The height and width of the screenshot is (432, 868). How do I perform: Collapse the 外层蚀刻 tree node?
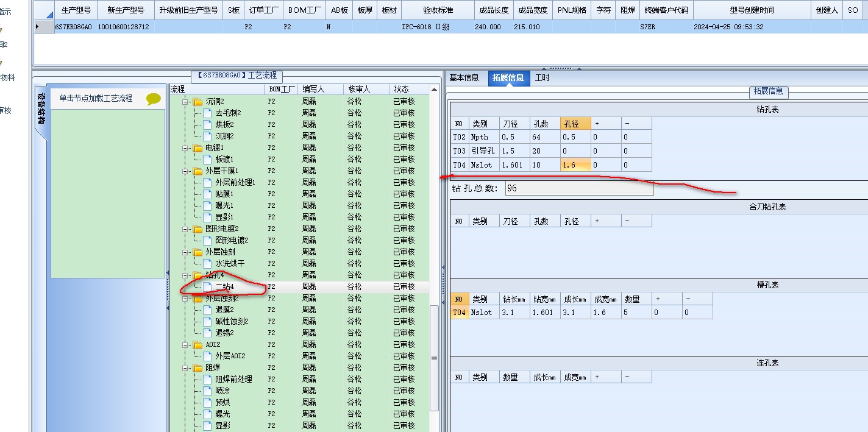pyautogui.click(x=186, y=252)
